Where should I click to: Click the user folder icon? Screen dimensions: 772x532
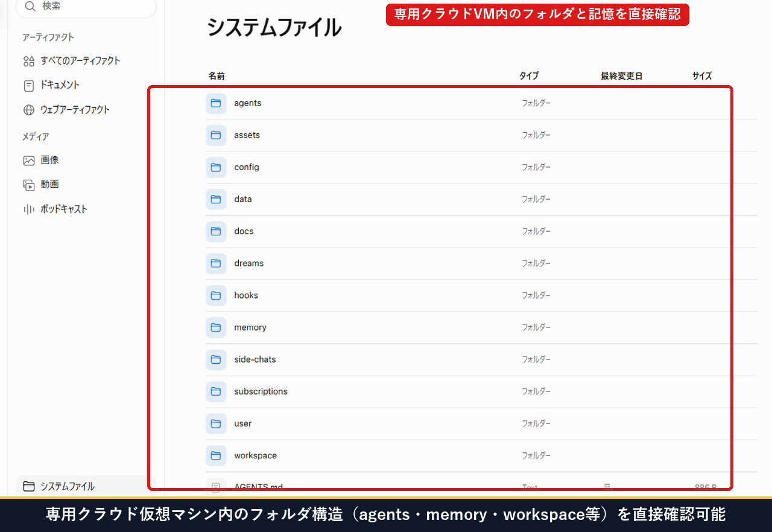click(x=216, y=423)
